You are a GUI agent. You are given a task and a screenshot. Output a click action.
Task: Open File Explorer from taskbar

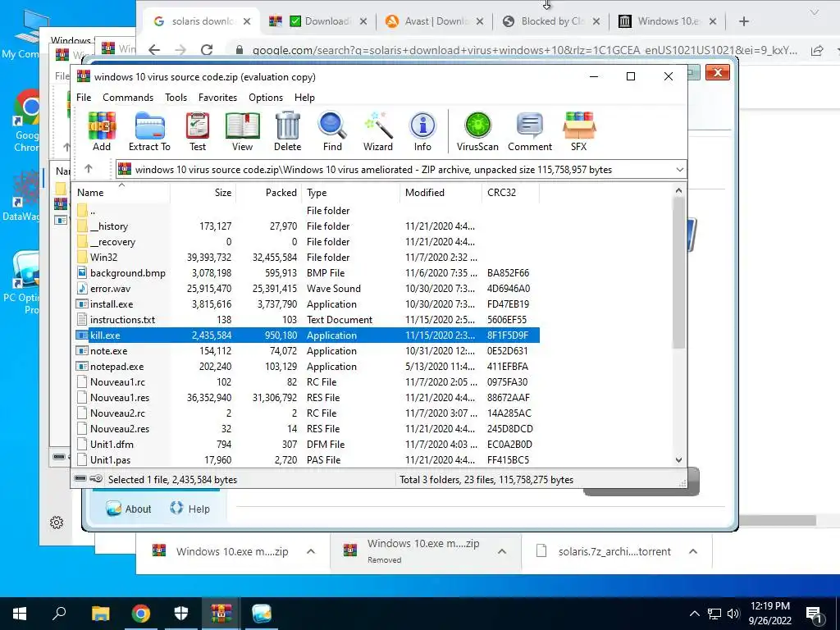100,614
